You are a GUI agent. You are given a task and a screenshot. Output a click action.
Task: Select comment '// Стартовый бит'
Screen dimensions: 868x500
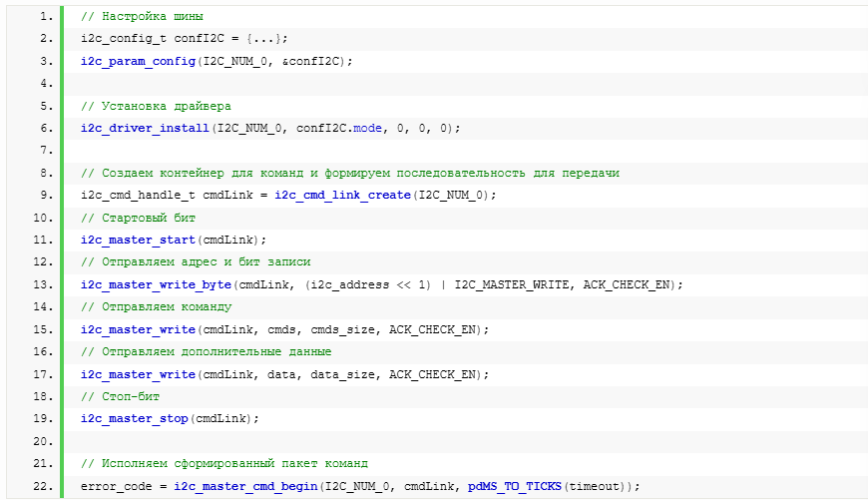click(138, 219)
